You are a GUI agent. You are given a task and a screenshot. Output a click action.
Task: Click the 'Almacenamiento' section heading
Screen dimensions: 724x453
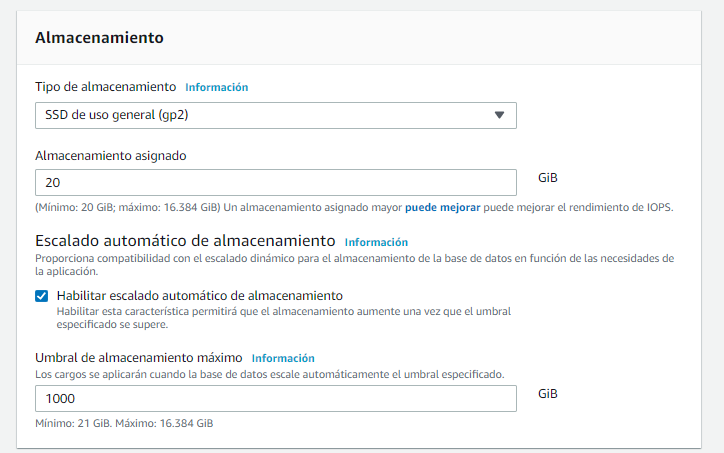[99, 37]
